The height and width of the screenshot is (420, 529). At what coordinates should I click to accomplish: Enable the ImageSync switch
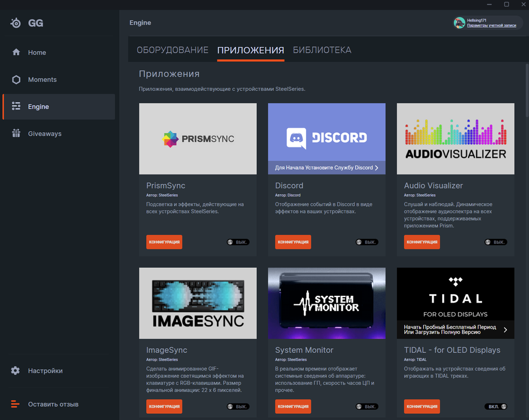[238, 406]
